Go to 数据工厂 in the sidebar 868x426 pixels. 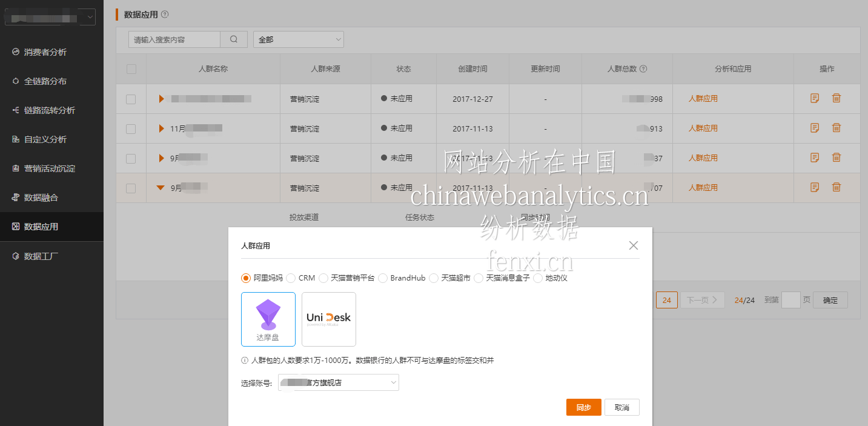[x=41, y=256]
